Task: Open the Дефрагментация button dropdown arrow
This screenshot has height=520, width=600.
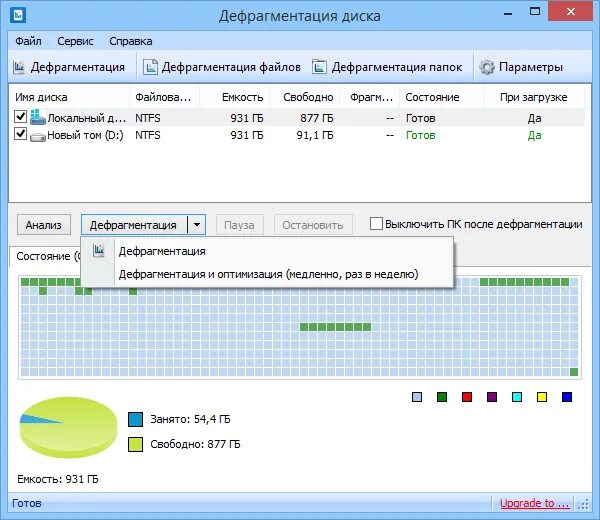Action: tap(197, 225)
